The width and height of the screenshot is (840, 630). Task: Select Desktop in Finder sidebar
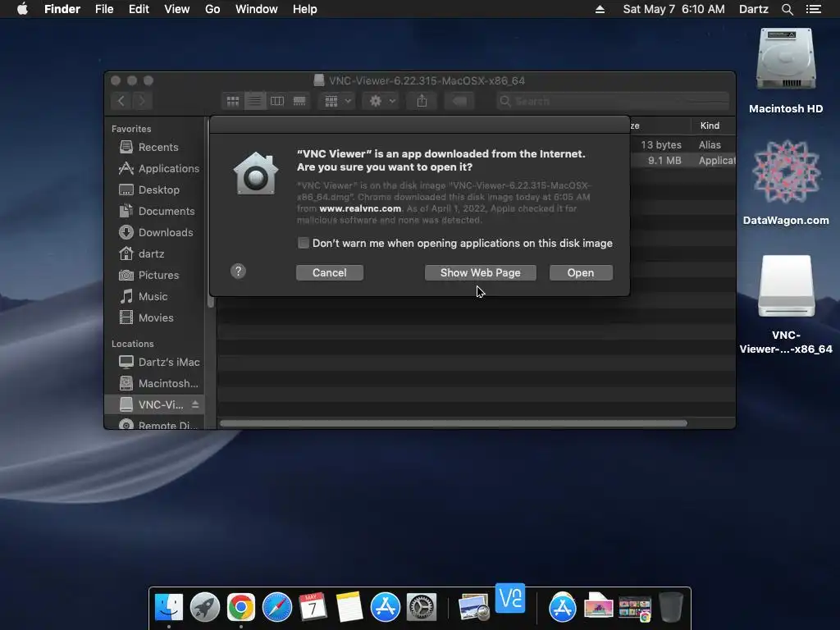click(154, 189)
